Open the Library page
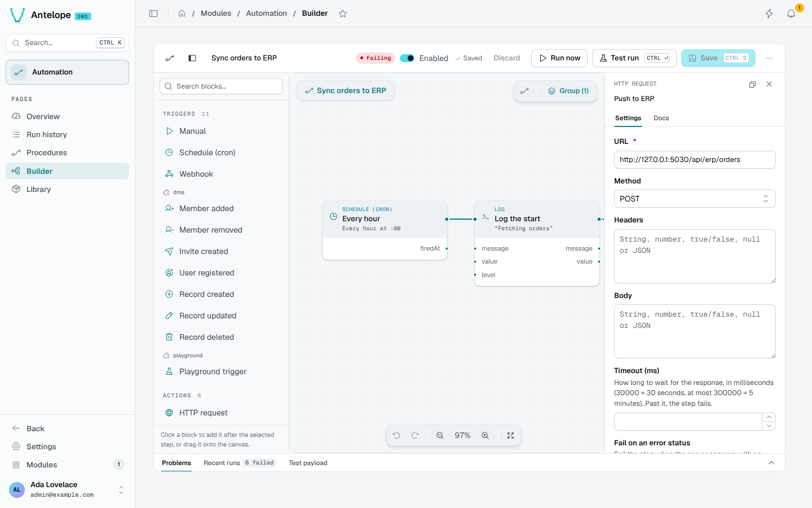The width and height of the screenshot is (812, 508). (x=67, y=189)
